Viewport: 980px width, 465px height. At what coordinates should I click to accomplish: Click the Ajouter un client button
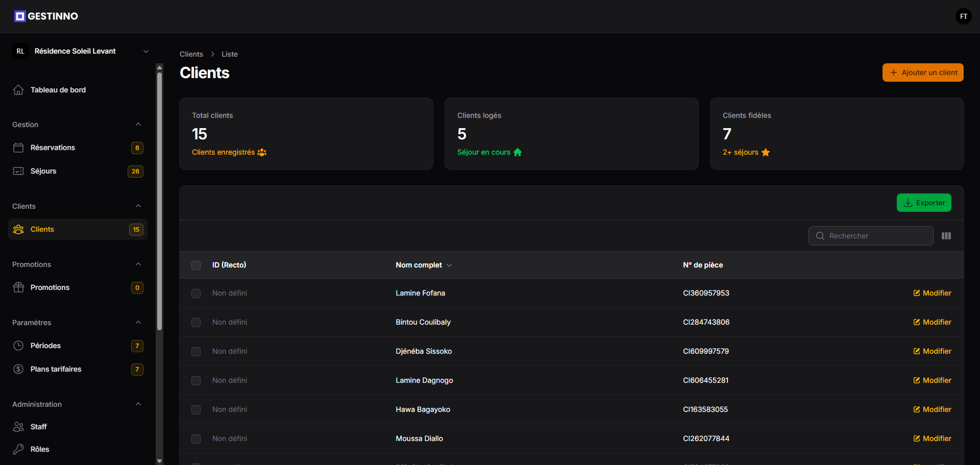coord(923,72)
